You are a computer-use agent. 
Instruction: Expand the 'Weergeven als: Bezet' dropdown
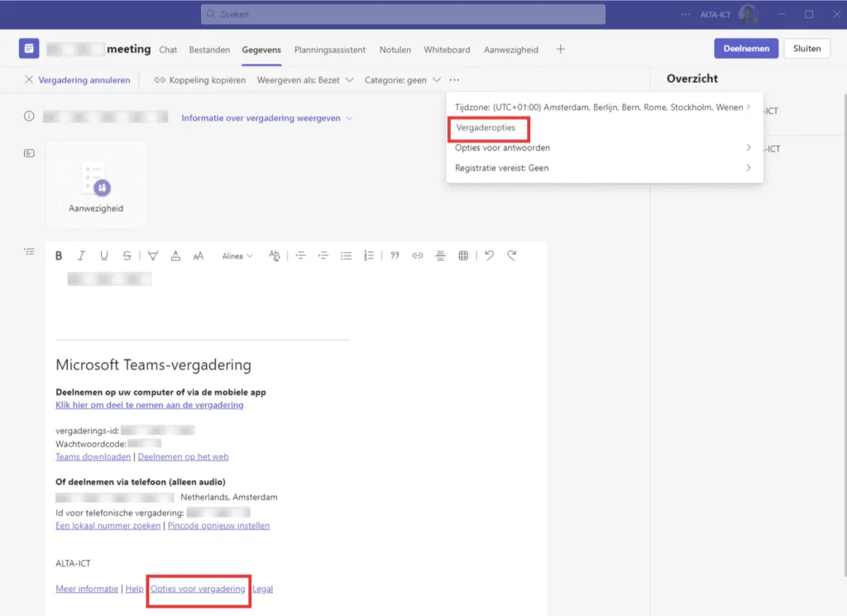click(305, 80)
